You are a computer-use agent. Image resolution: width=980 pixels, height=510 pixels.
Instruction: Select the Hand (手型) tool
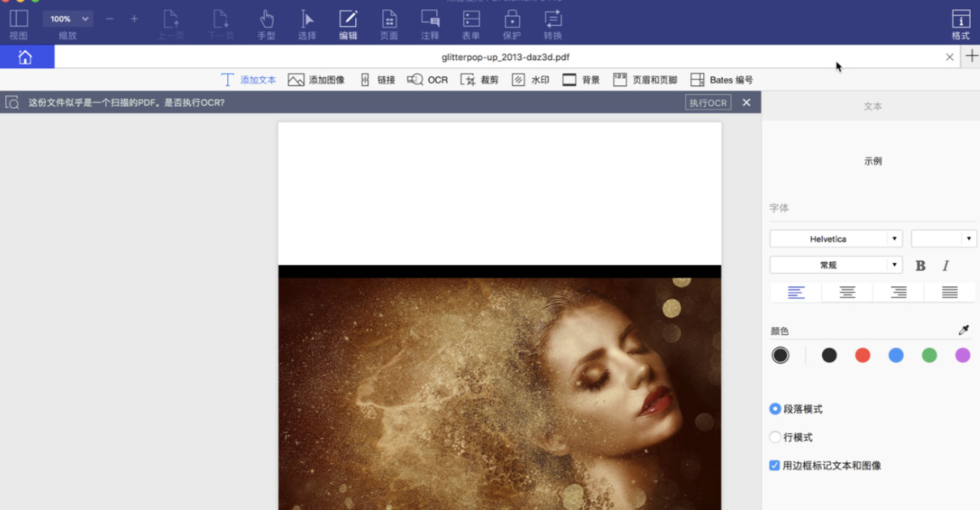tap(266, 24)
